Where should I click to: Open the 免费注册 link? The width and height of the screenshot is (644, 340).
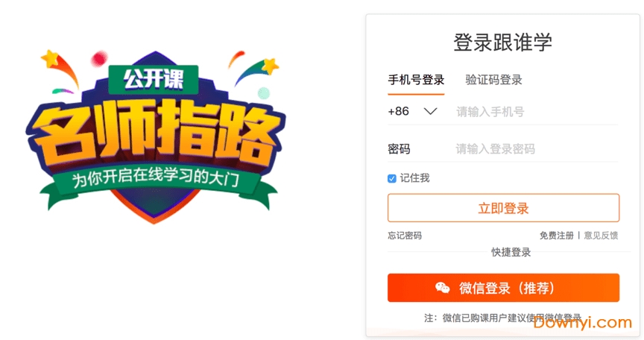(x=557, y=236)
